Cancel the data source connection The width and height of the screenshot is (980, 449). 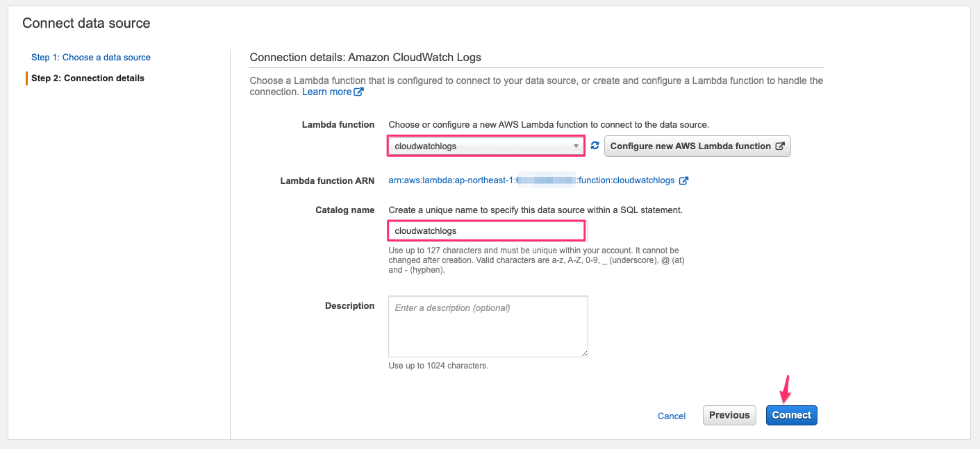click(x=672, y=416)
